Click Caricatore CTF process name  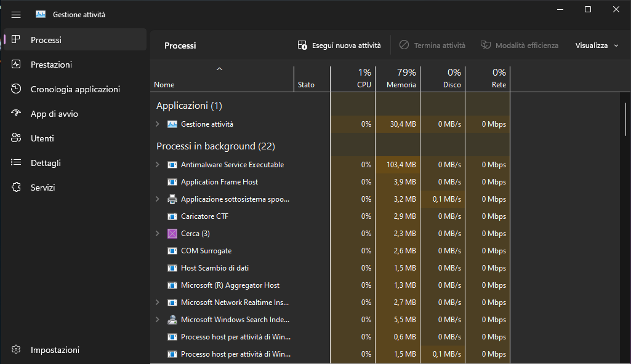tap(204, 216)
